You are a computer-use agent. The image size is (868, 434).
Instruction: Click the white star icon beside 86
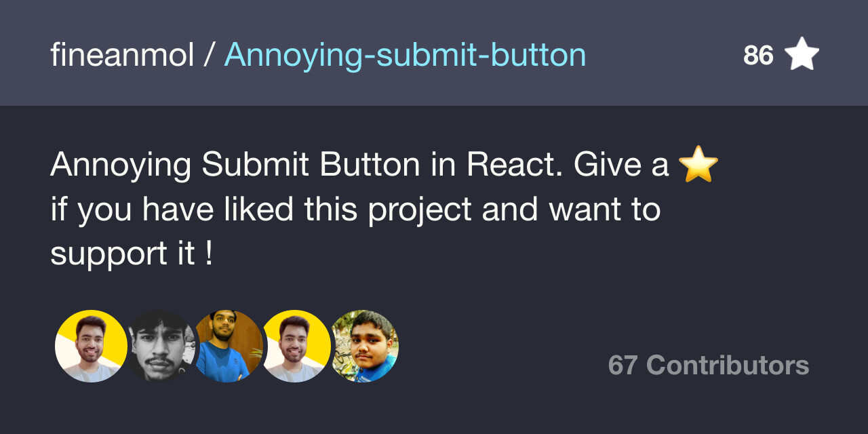pos(802,54)
